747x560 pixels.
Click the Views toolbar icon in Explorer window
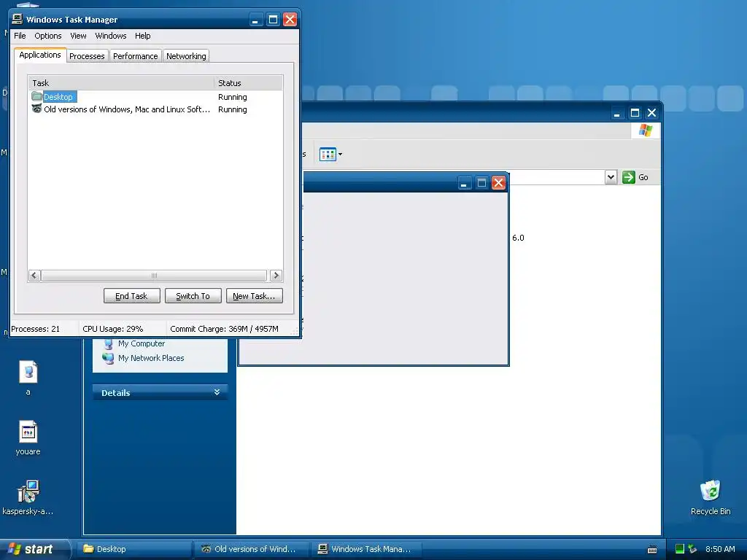click(x=328, y=155)
